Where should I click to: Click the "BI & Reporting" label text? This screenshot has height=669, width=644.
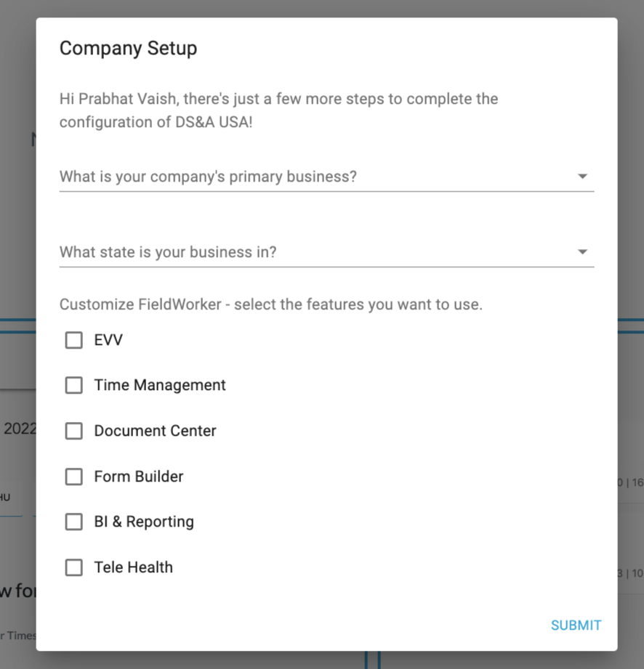144,522
